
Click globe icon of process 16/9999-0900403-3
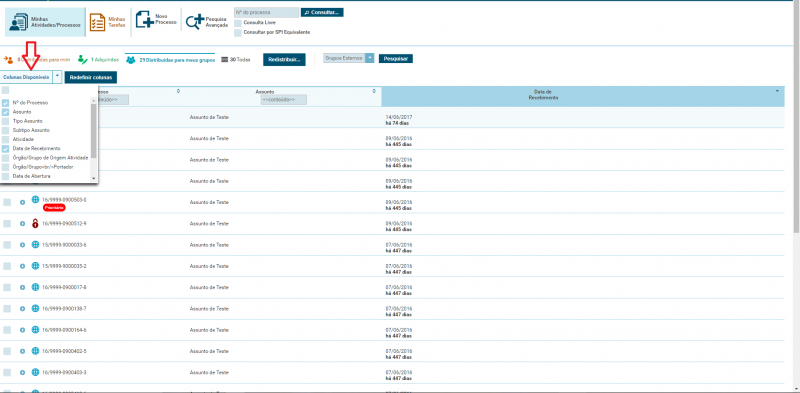click(35, 372)
